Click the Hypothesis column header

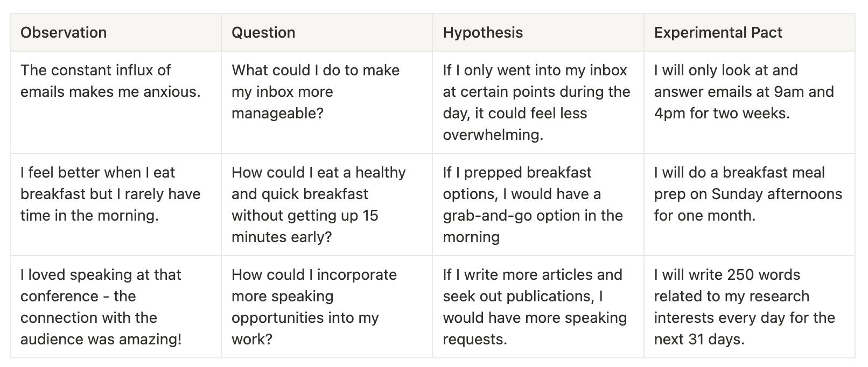[x=482, y=33]
